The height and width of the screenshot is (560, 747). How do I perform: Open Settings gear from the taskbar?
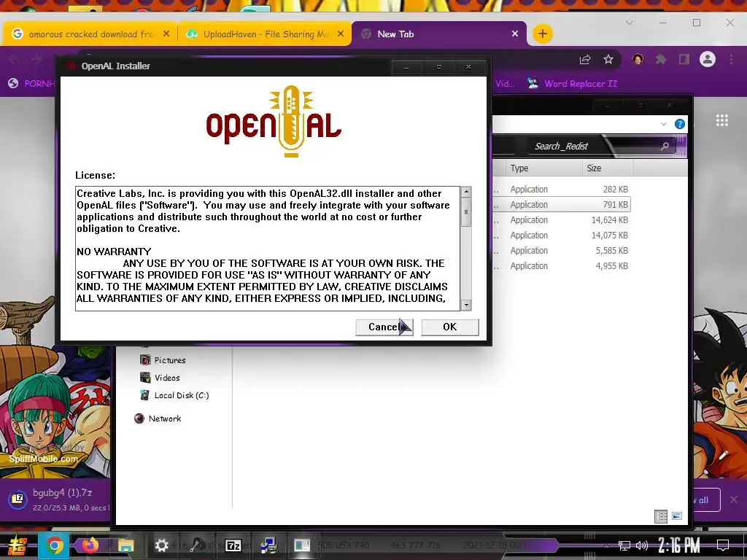[x=161, y=545]
